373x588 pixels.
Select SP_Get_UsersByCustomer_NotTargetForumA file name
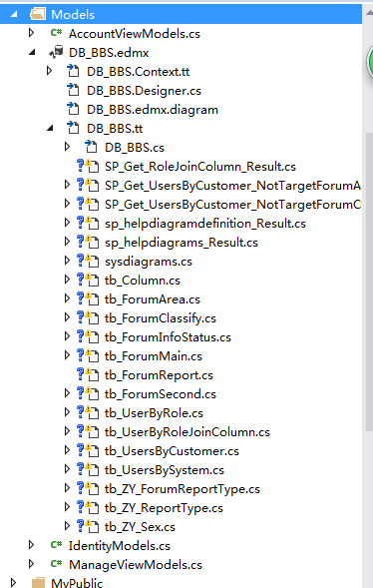[233, 186]
